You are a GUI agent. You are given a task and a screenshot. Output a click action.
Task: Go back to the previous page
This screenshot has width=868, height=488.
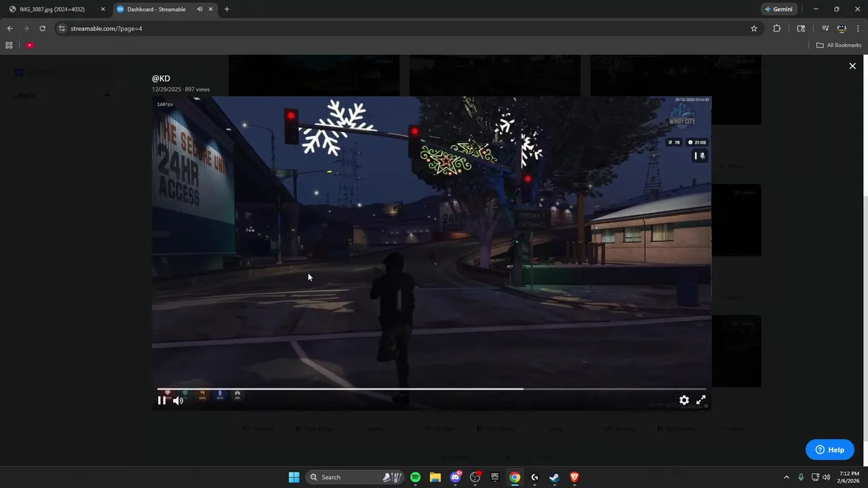[x=9, y=28]
